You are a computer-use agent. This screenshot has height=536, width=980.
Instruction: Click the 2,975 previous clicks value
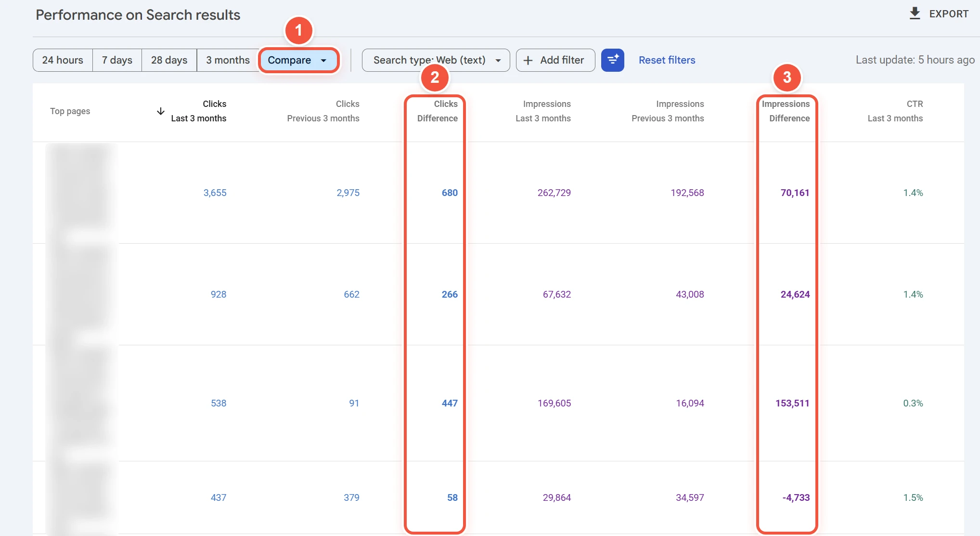[348, 193]
